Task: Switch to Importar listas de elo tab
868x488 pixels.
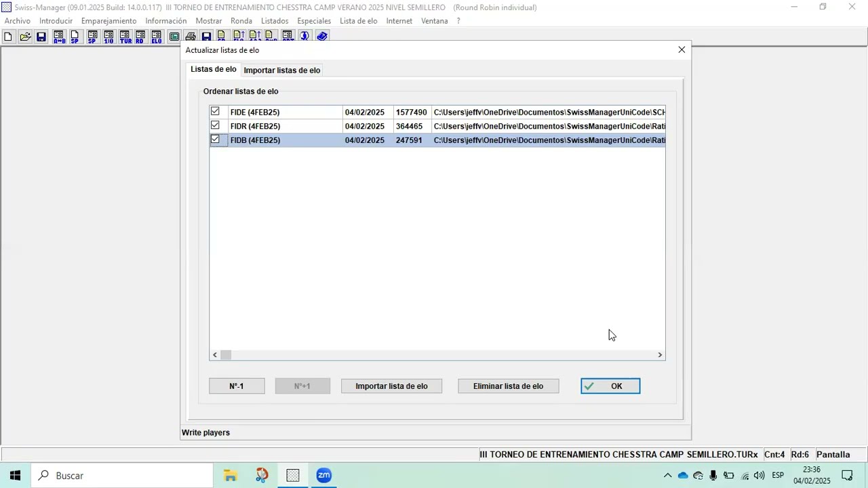Action: coord(282,70)
